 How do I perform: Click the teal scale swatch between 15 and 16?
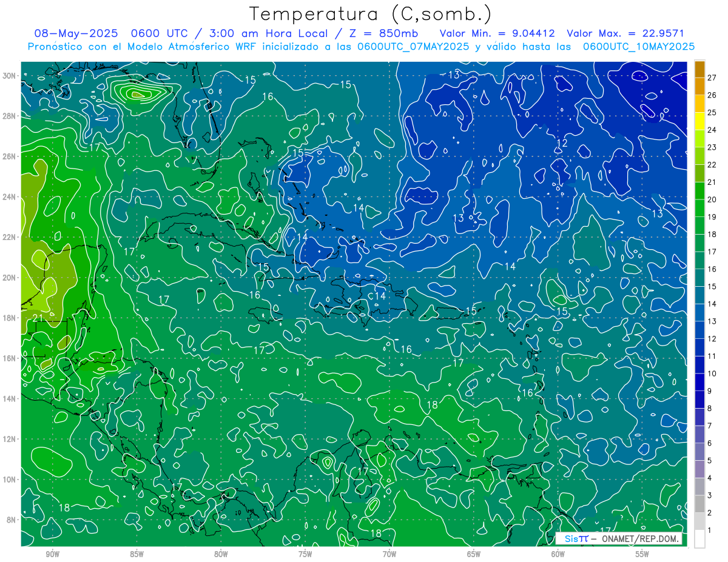pyautogui.click(x=699, y=278)
